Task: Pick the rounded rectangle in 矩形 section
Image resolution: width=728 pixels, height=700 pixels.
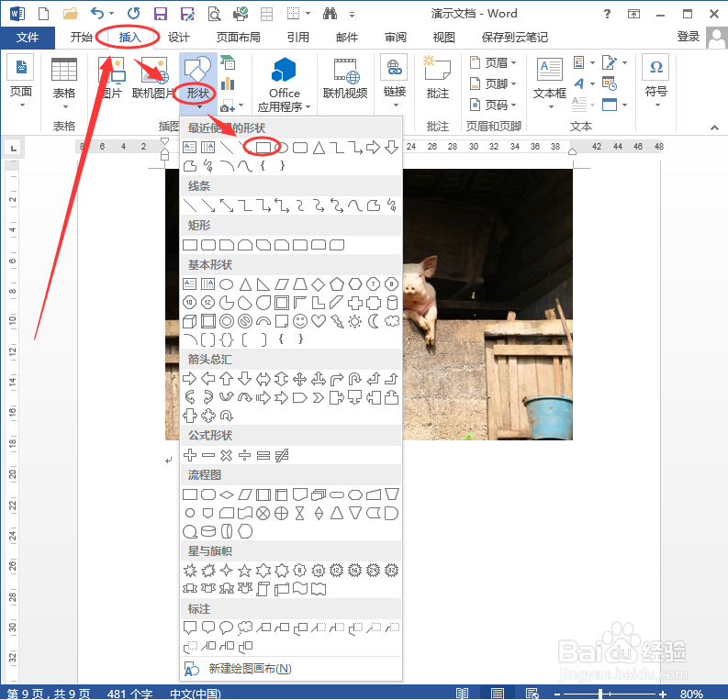Action: (x=208, y=245)
